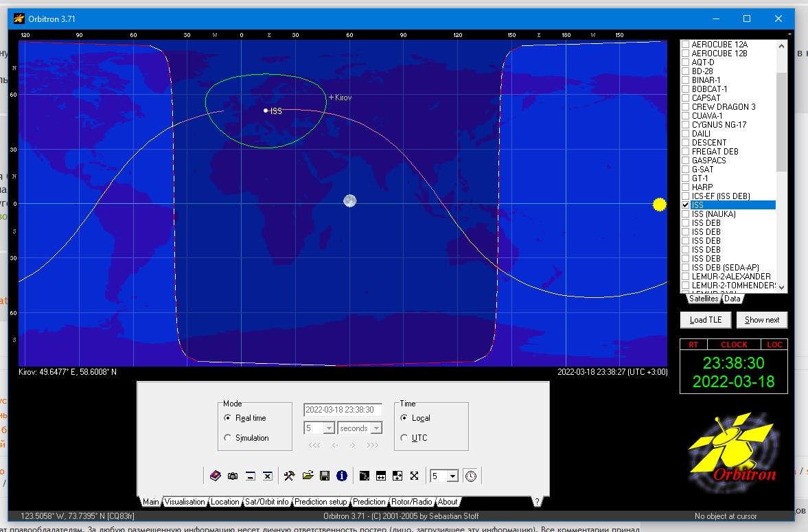Uncheck the ISS satellite checkbox
The image size is (808, 532).
(x=685, y=205)
